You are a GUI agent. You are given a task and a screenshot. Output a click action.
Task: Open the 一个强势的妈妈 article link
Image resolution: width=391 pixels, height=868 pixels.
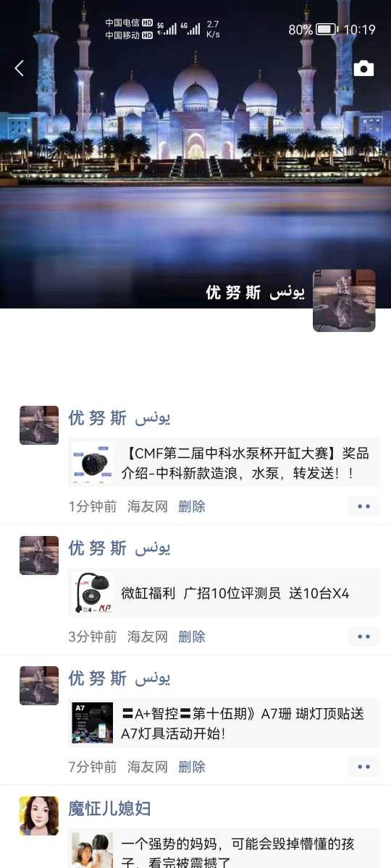pos(224,849)
